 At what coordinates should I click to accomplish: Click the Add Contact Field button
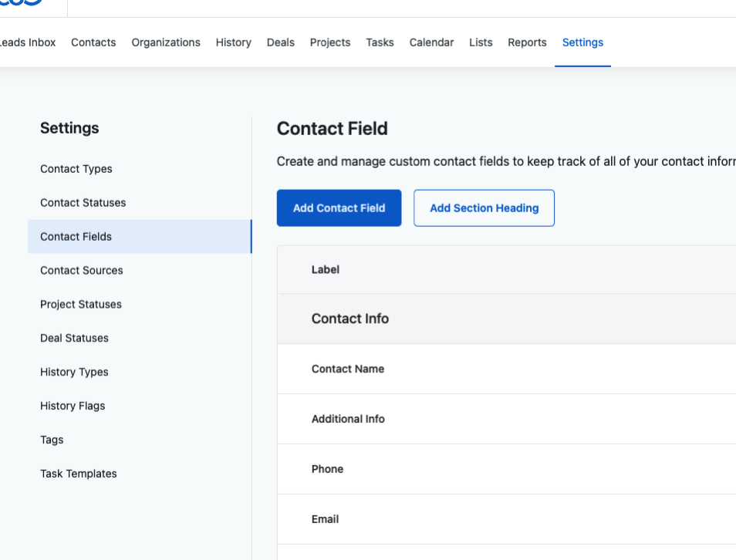(339, 207)
